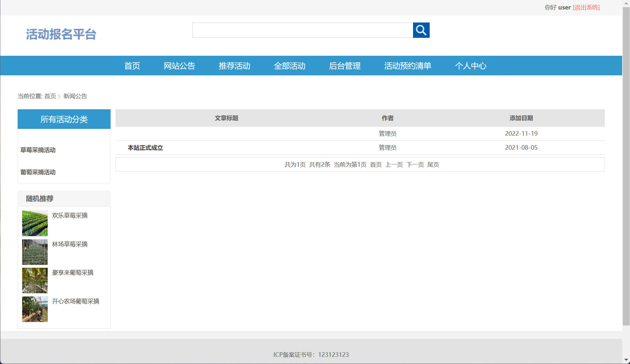Open 个人中心 from the navigation bar
630x364 pixels.
click(x=471, y=66)
